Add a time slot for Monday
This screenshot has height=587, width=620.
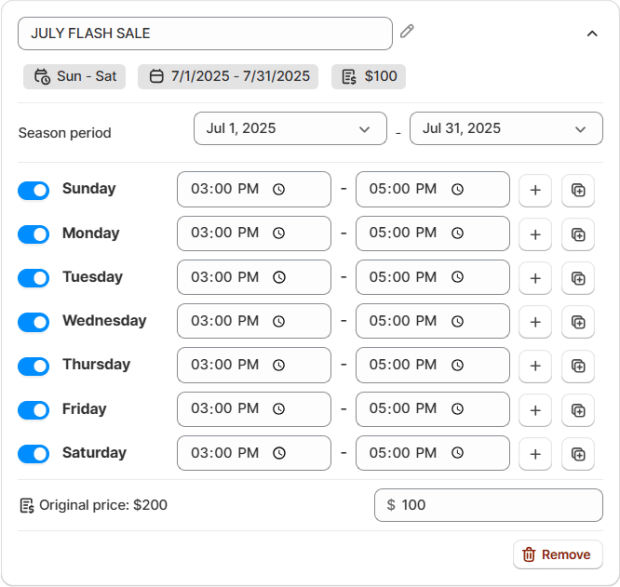(x=535, y=234)
